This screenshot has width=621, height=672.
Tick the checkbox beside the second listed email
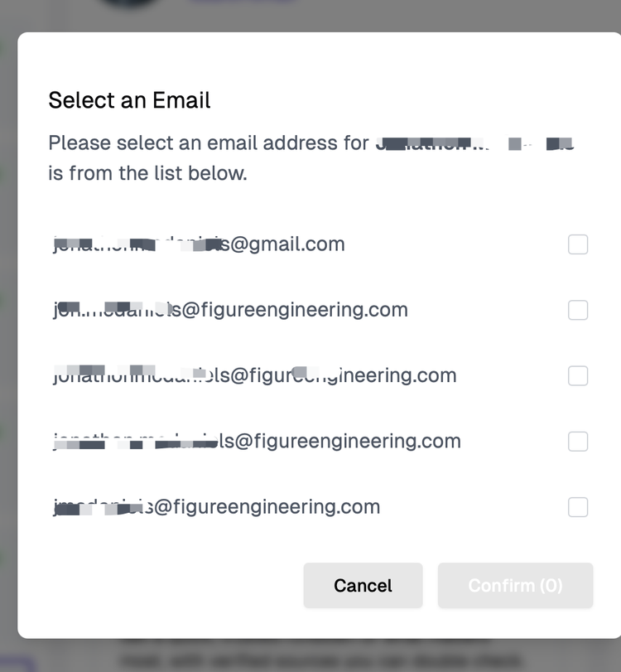[578, 310]
